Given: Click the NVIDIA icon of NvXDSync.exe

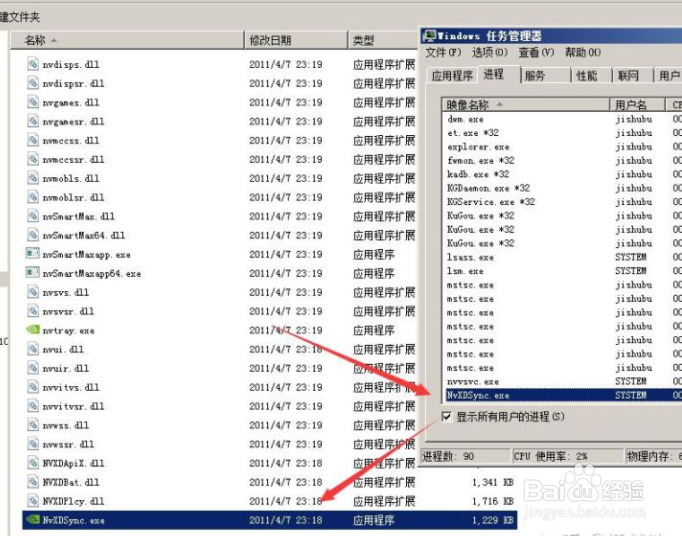Looking at the screenshot, I should (33, 520).
